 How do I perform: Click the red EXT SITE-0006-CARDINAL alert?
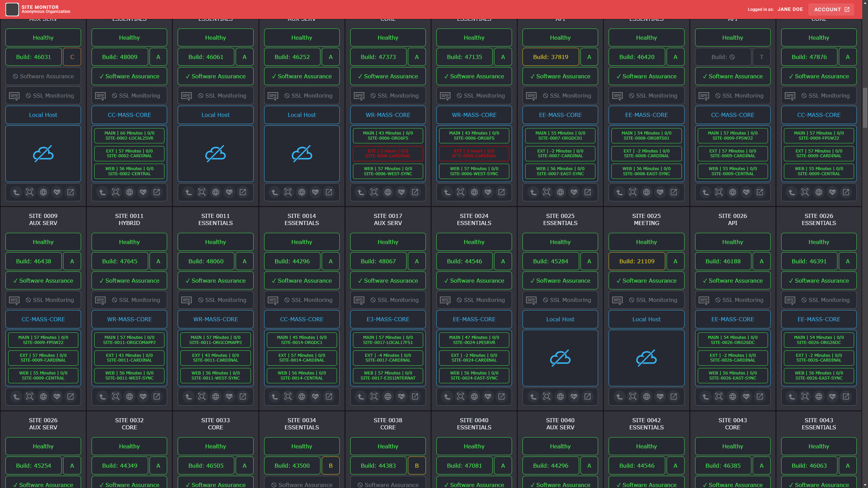click(388, 154)
